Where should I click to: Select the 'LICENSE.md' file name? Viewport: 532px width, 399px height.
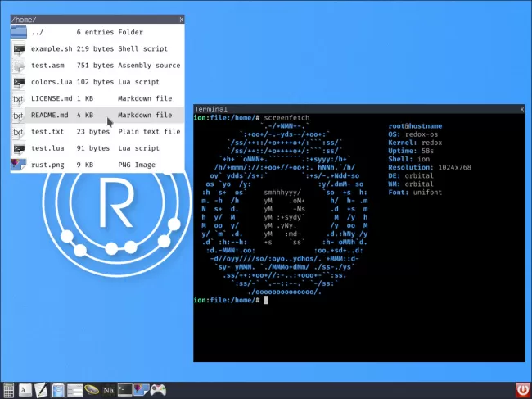(x=52, y=98)
